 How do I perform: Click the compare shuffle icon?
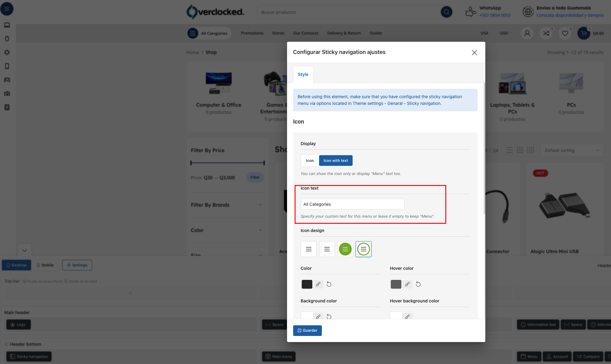(x=546, y=33)
